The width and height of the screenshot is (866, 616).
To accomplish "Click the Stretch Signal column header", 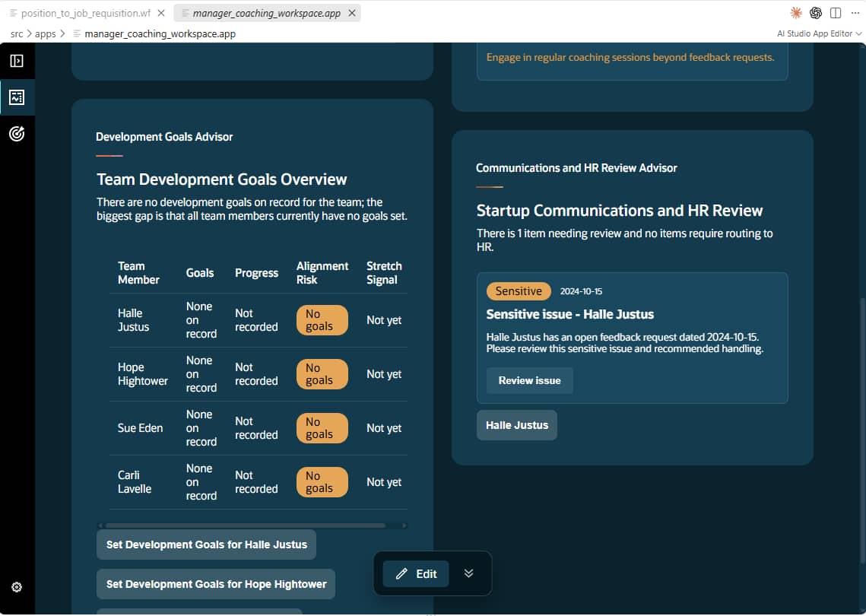I will (x=384, y=273).
